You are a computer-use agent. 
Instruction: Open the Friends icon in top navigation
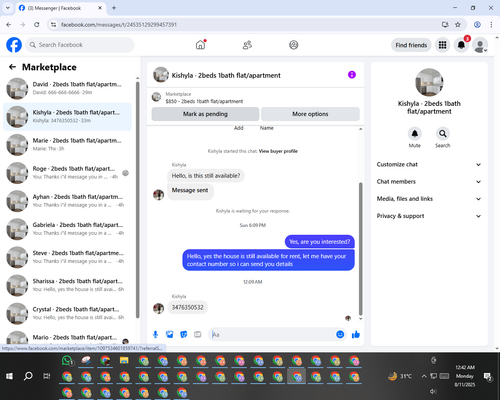coord(247,45)
